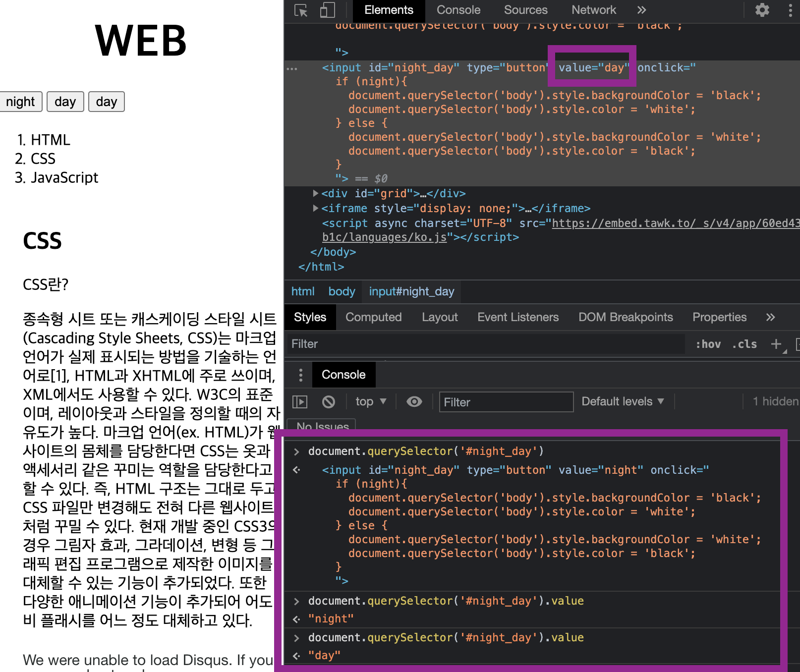Focus the console Filter input
Image resolution: width=800 pixels, height=672 pixels.
(x=507, y=402)
